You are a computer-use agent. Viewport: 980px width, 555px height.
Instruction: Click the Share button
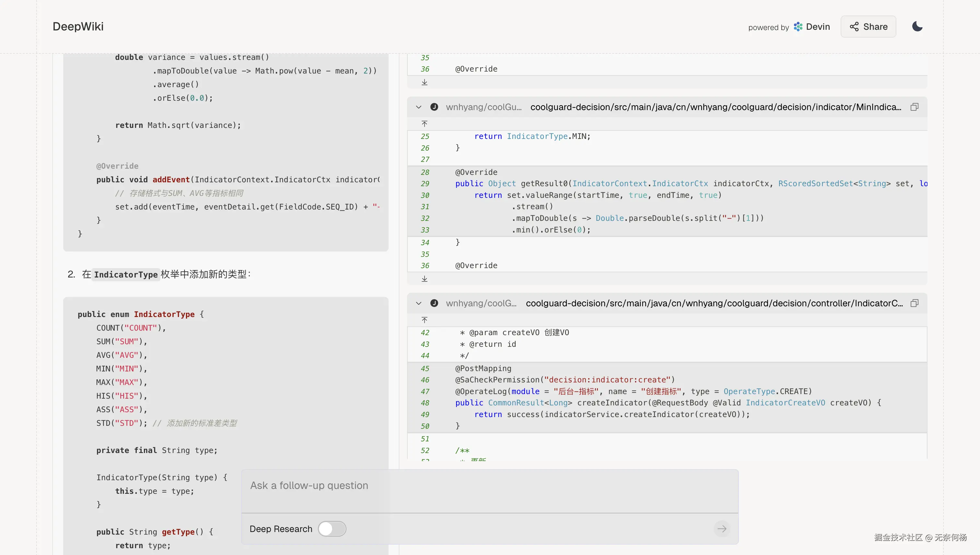[868, 27]
